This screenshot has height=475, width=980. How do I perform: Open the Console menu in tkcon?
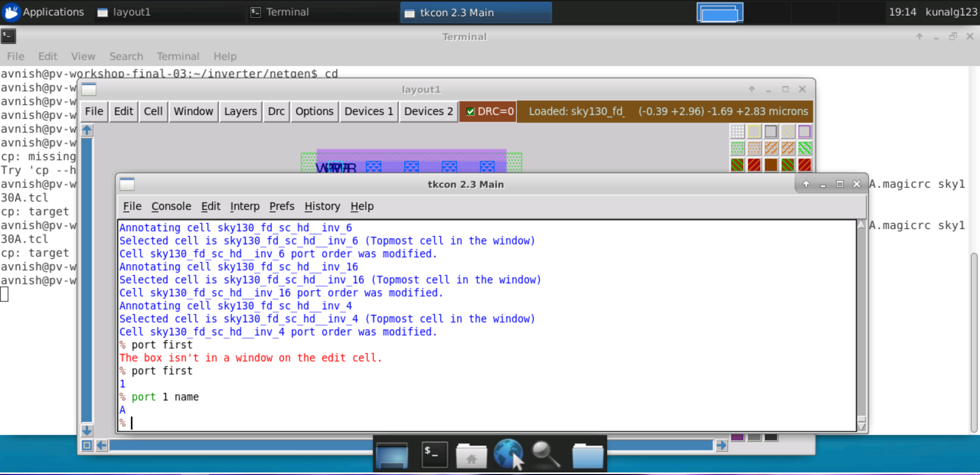click(171, 207)
